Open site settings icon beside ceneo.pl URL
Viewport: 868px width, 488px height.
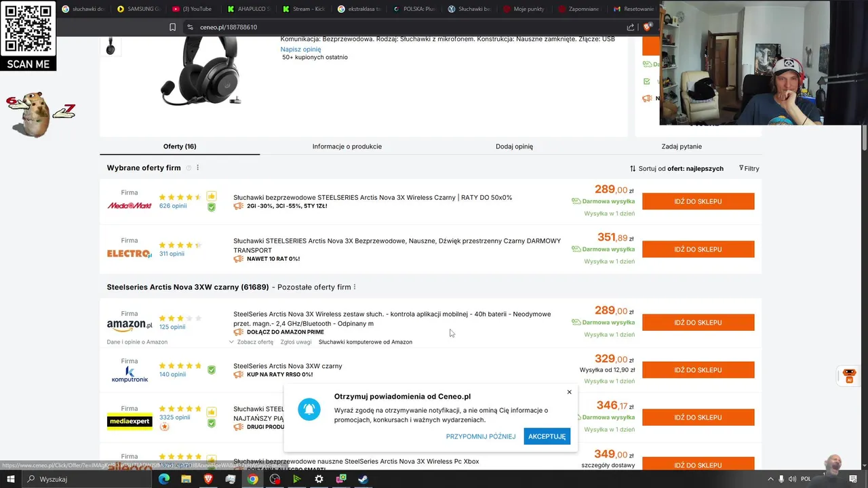(x=189, y=27)
